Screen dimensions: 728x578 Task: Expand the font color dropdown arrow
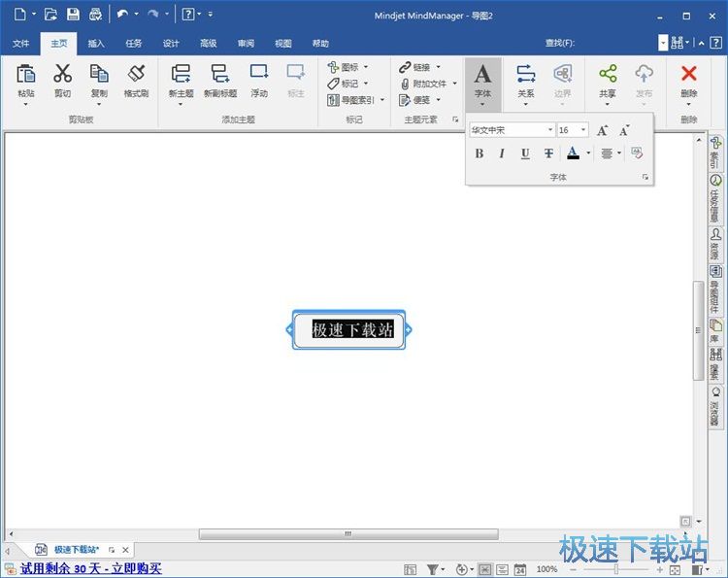(x=588, y=153)
